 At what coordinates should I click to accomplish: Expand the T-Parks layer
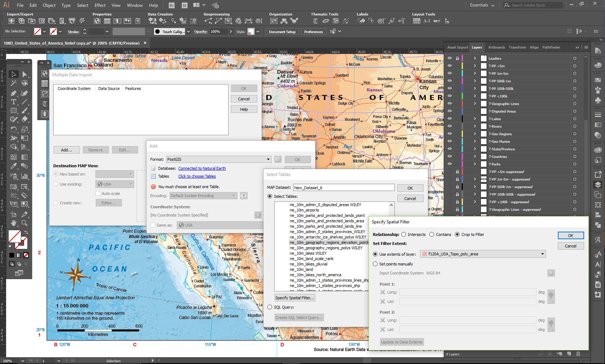[x=475, y=164]
